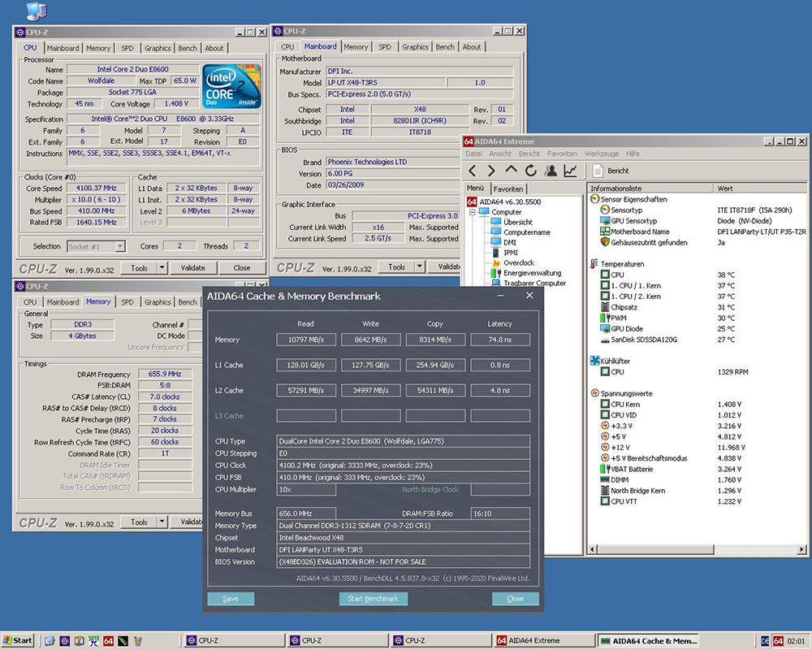Refresh the AIDA64 sensor page
Screen dimensions: 812x650
531,171
